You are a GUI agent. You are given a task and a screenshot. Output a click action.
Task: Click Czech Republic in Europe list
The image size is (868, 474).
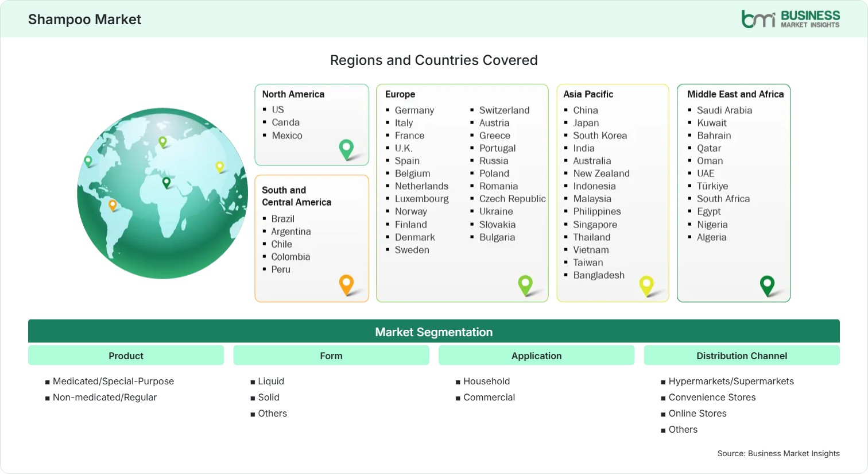513,199
